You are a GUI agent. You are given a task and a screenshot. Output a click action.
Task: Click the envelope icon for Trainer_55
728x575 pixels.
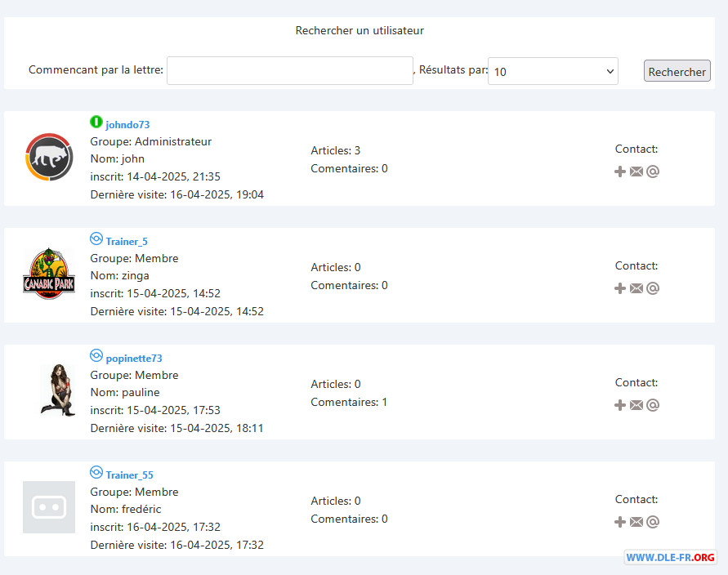pyautogui.click(x=636, y=522)
